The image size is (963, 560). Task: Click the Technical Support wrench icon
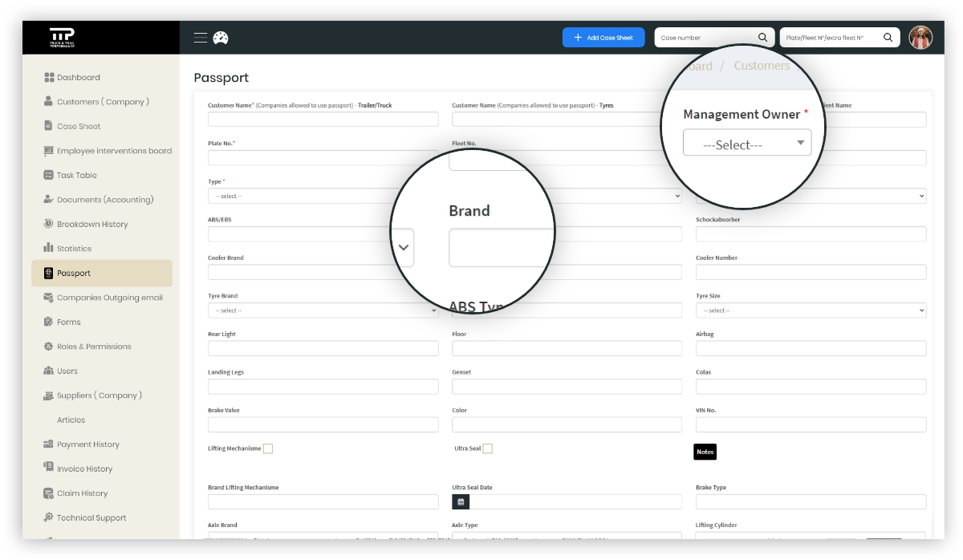point(48,517)
